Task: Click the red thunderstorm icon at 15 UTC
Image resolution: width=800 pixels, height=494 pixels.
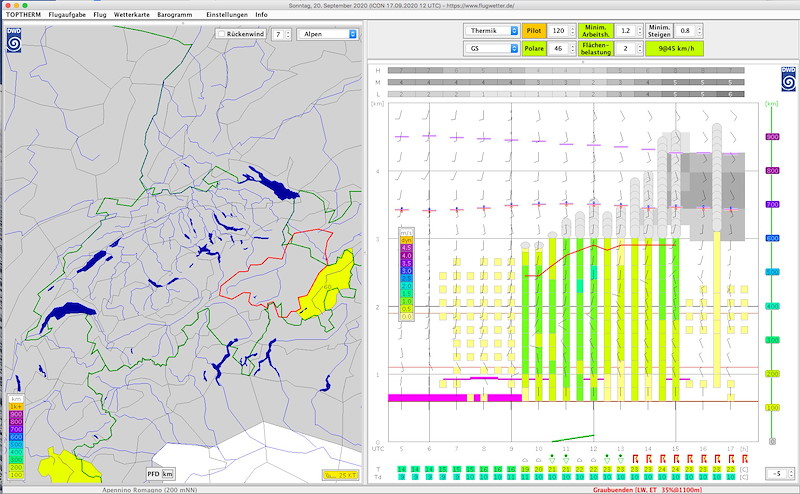Action: (677, 459)
